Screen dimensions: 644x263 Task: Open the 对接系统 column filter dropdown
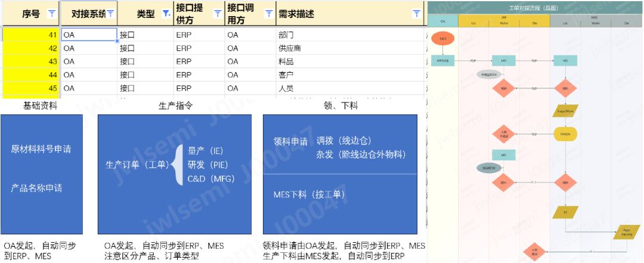pyautogui.click(x=110, y=13)
